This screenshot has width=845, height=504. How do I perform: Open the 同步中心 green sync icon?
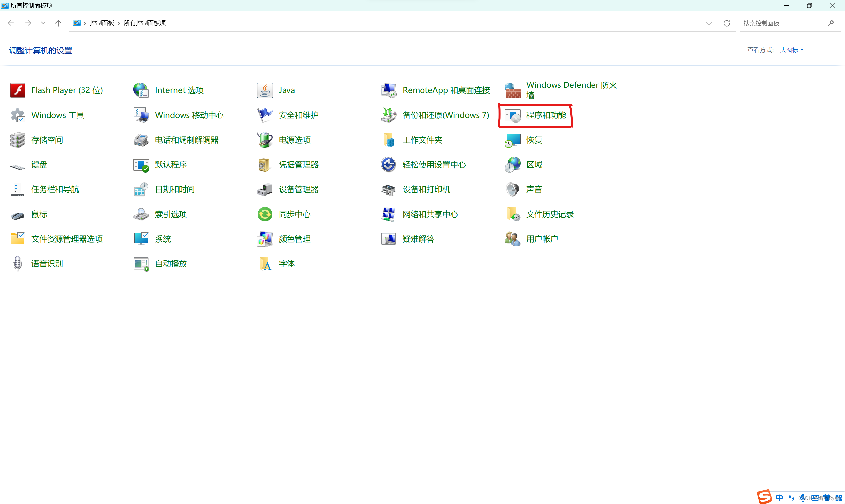click(x=265, y=214)
